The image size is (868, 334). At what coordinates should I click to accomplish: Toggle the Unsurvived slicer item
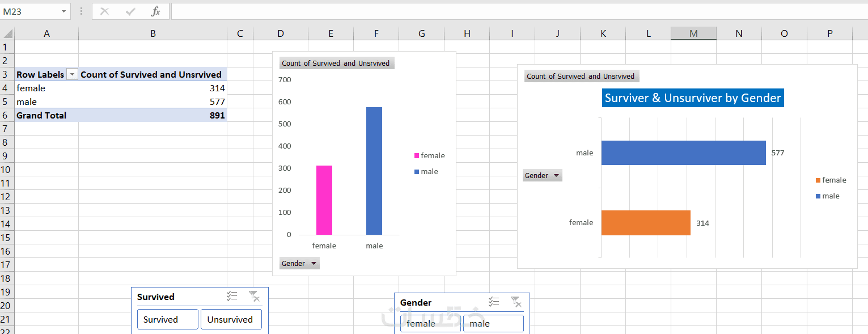click(231, 319)
